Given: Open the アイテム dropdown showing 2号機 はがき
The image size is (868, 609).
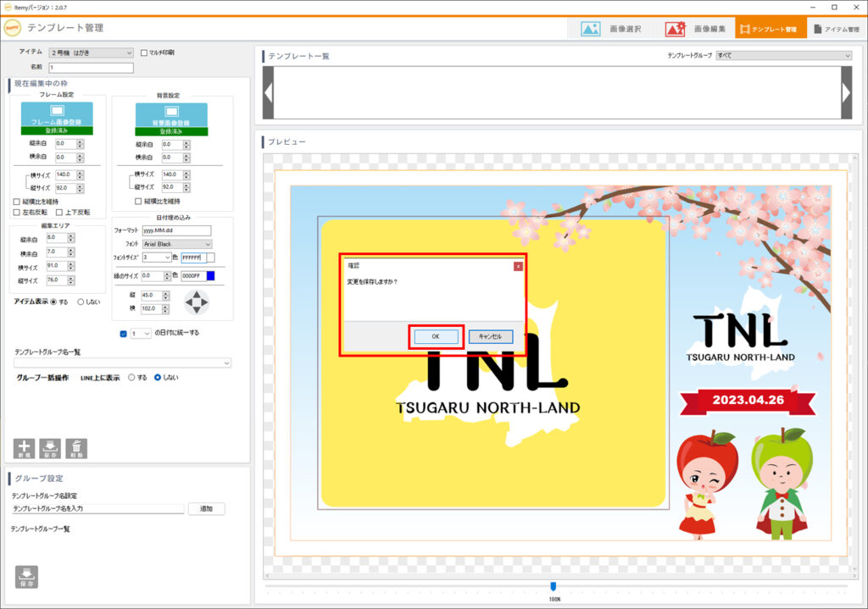Looking at the screenshot, I should [x=91, y=53].
